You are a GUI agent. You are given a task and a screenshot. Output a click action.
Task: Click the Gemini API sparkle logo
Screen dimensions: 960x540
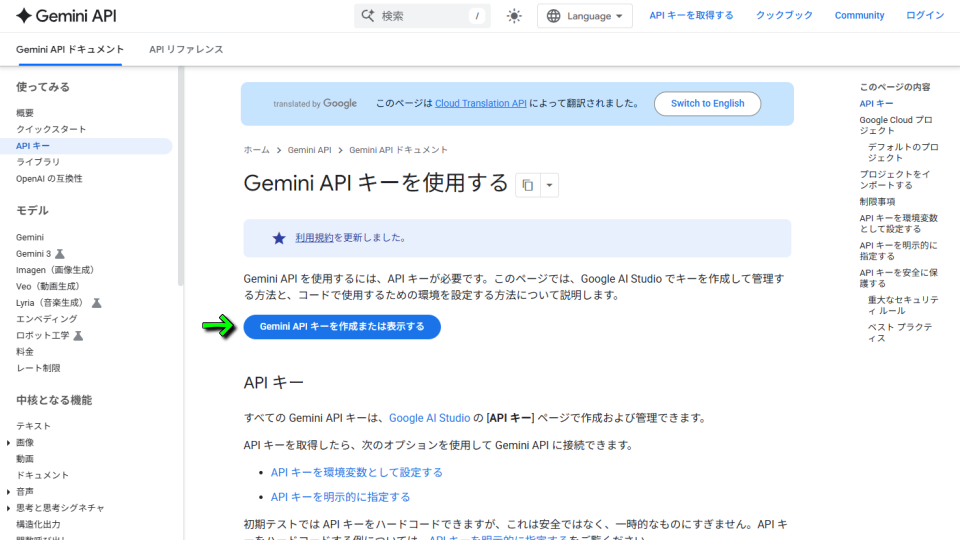24,16
